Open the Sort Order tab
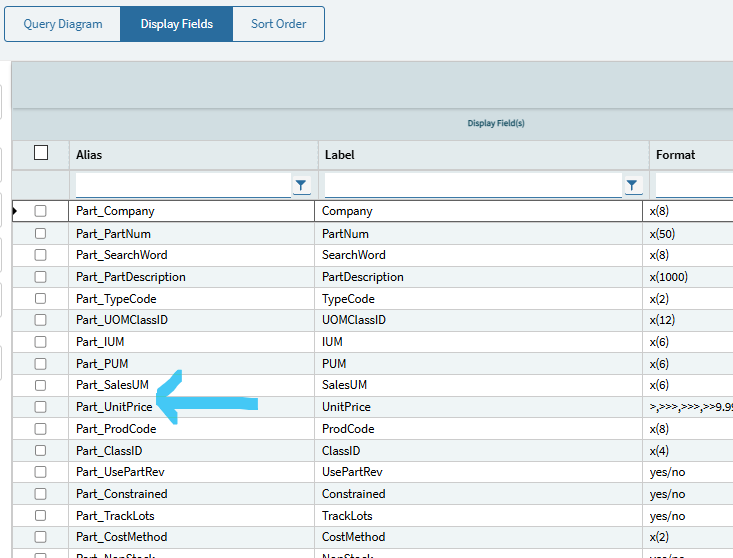 279,24
